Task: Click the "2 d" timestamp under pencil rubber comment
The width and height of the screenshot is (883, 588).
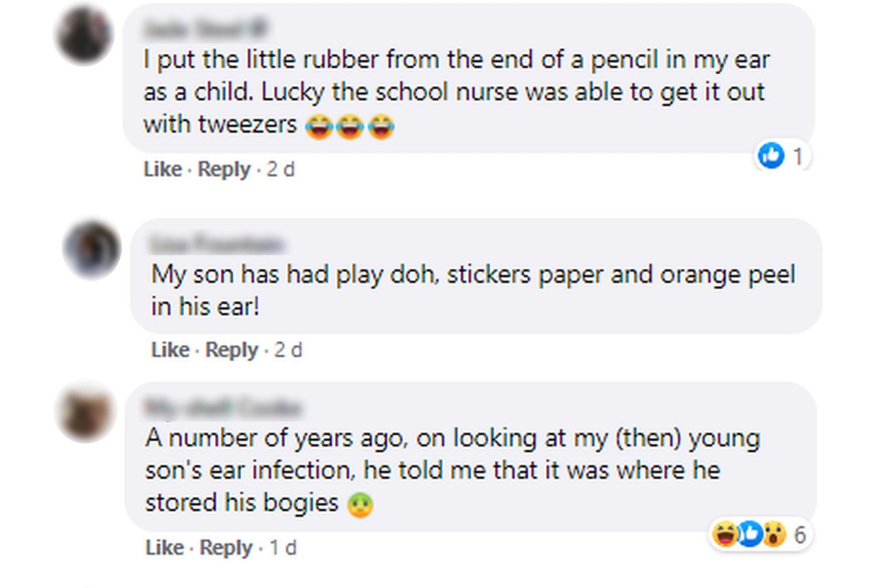Action: click(x=280, y=169)
